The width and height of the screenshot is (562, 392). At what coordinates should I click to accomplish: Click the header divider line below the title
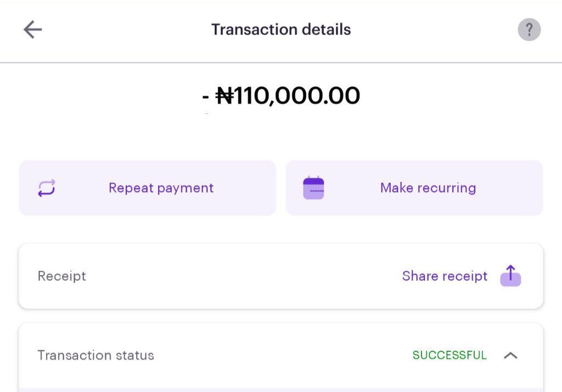tap(281, 63)
